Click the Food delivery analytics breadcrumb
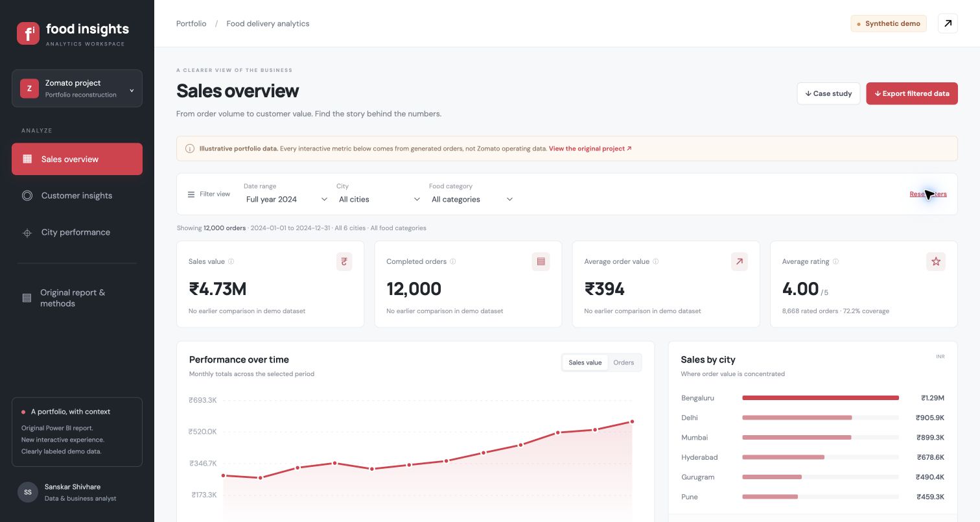This screenshot has width=980, height=522. (268, 23)
